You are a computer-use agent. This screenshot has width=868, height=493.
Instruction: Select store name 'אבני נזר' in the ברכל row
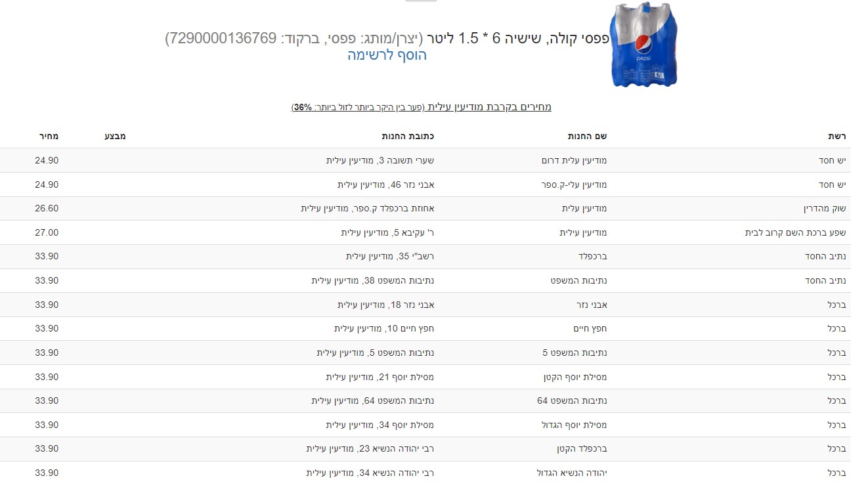pos(592,305)
